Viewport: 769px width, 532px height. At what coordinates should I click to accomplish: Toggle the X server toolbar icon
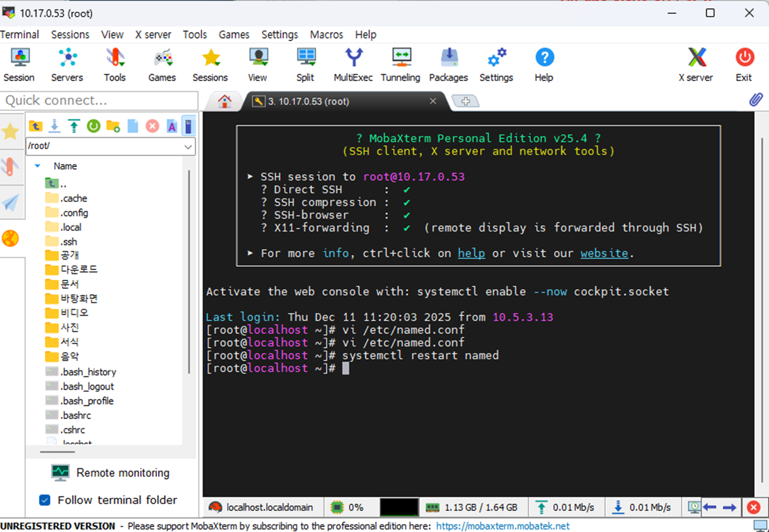[696, 65]
